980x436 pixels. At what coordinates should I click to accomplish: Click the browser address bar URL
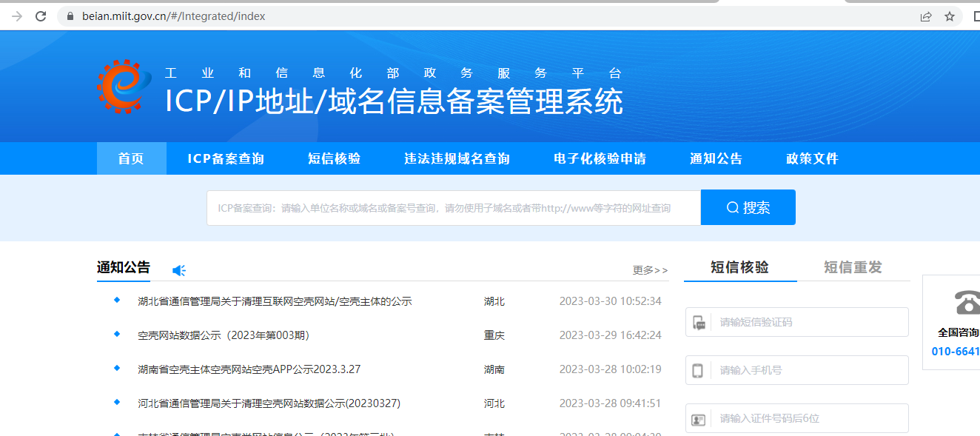coord(174,16)
